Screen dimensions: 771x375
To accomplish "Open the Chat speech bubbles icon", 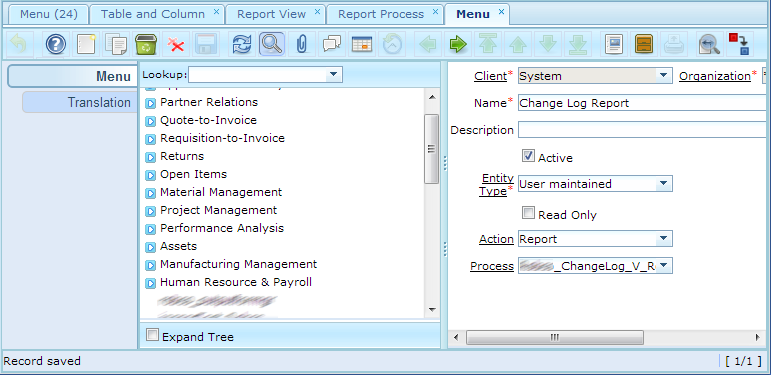I will [332, 45].
